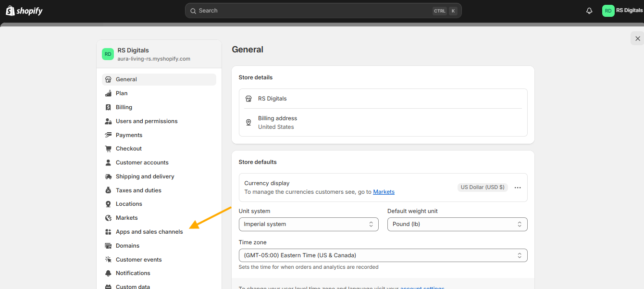644x289 pixels.
Task: Click the account settings link
Action: click(422, 288)
